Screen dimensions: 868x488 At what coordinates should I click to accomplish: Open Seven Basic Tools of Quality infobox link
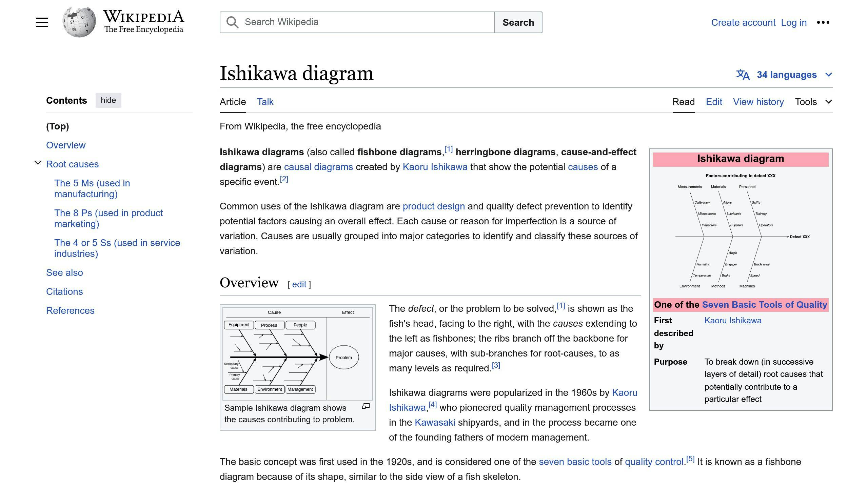tap(765, 305)
